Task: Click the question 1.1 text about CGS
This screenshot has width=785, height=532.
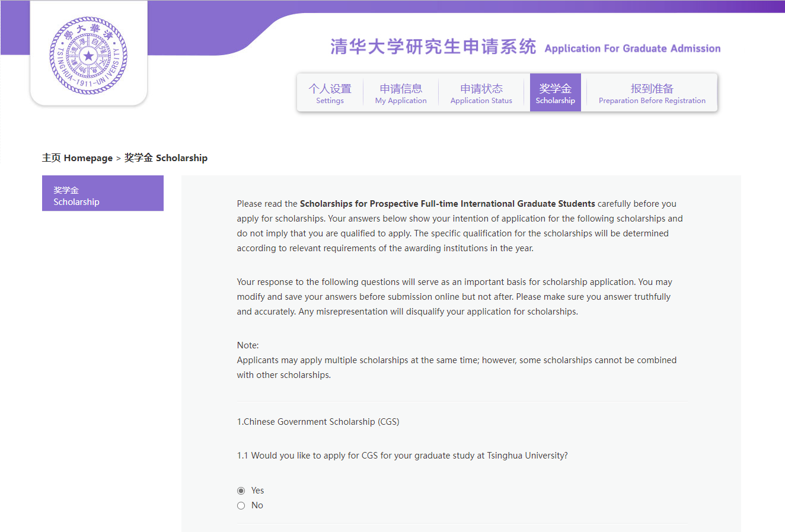Action: click(402, 456)
